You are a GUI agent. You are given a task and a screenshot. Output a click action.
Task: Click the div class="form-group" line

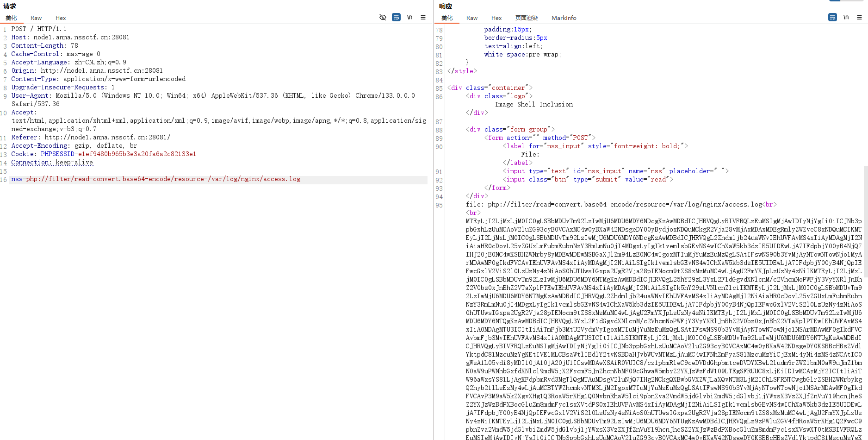point(510,130)
